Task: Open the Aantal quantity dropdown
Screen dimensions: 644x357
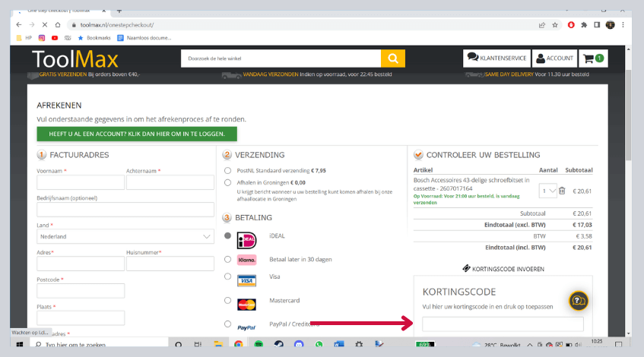Action: [x=548, y=191]
